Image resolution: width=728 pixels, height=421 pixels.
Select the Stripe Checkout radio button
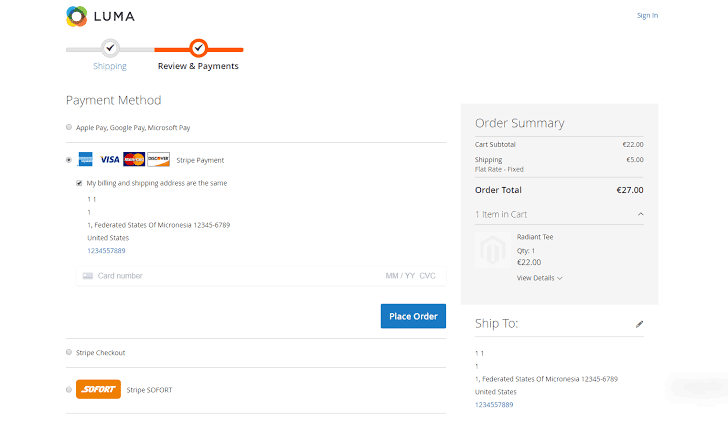69,352
